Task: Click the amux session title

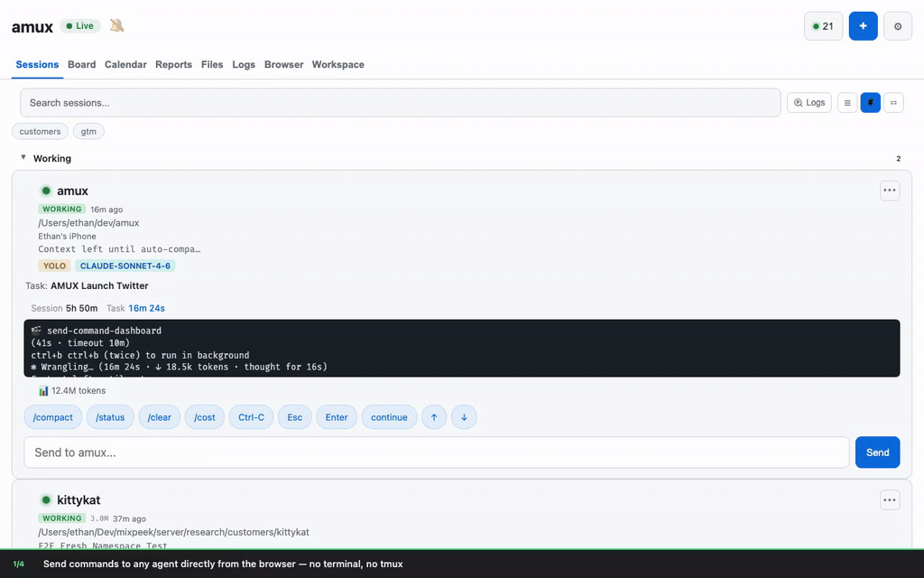Action: pyautogui.click(x=72, y=191)
